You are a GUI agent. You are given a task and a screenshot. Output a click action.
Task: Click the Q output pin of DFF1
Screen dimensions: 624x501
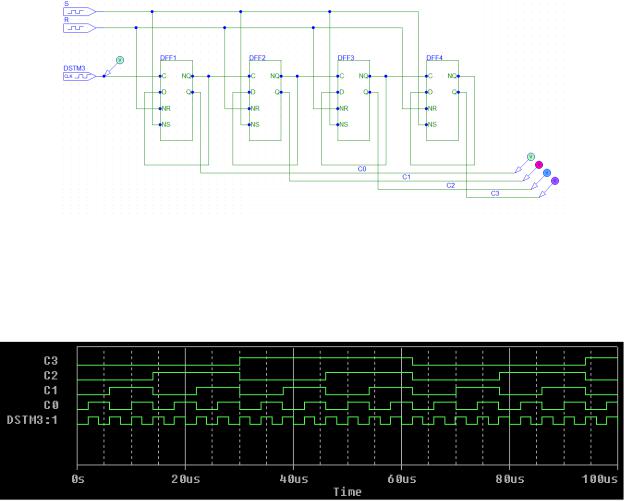[x=189, y=92]
